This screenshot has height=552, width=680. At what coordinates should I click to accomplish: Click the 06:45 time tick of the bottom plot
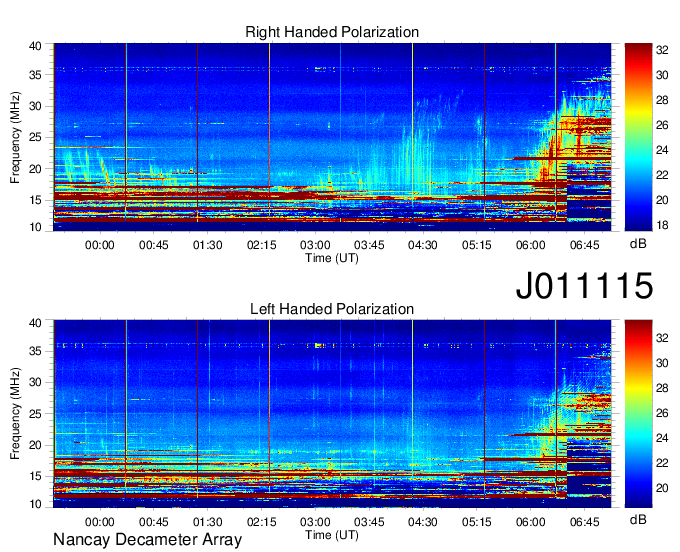585,522
